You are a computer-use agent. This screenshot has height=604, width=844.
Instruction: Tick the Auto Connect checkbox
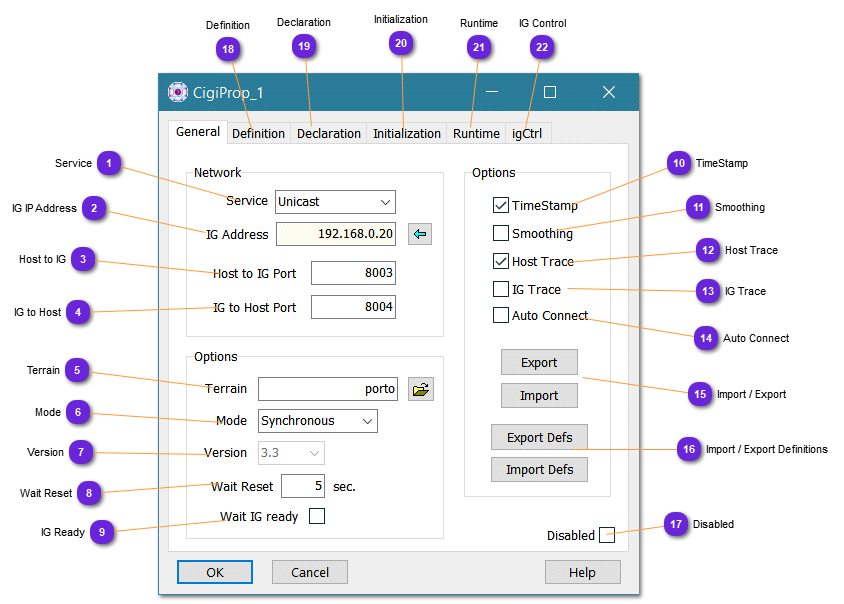[501, 316]
